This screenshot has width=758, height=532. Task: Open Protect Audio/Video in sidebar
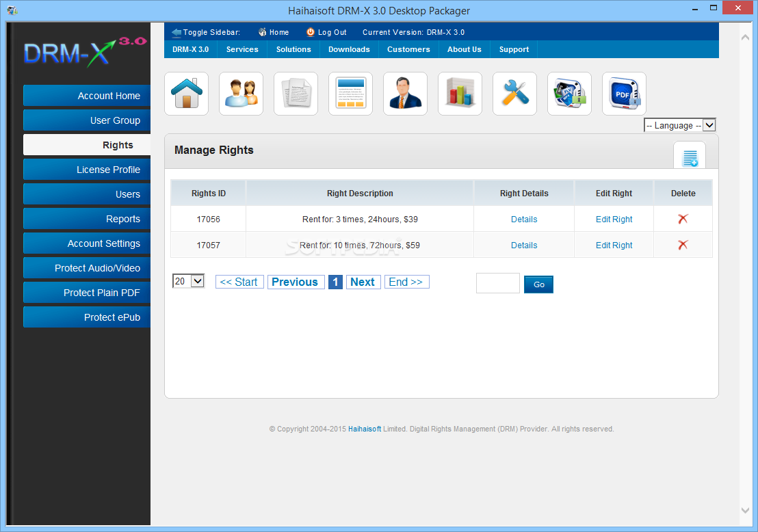click(x=87, y=268)
